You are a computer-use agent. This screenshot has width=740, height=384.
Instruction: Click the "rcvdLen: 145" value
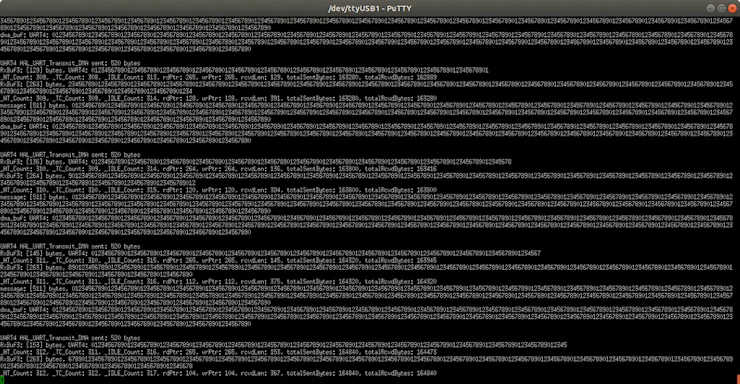click(x=261, y=260)
